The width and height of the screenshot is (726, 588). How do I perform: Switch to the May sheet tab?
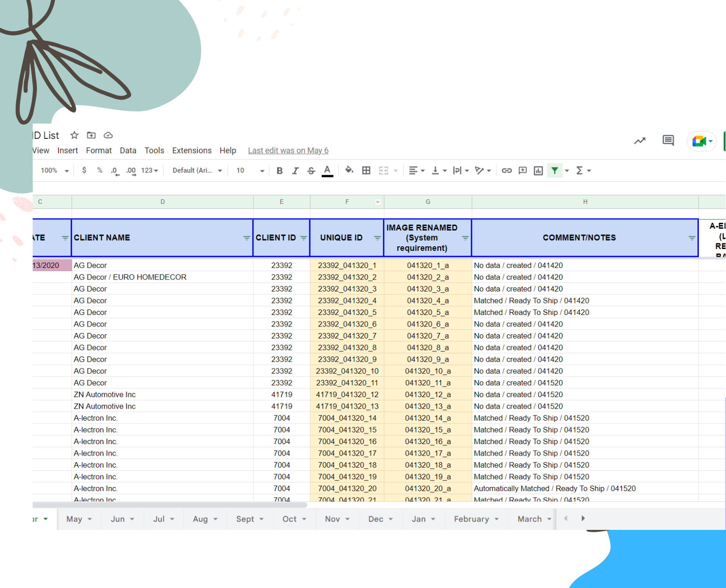[79, 519]
